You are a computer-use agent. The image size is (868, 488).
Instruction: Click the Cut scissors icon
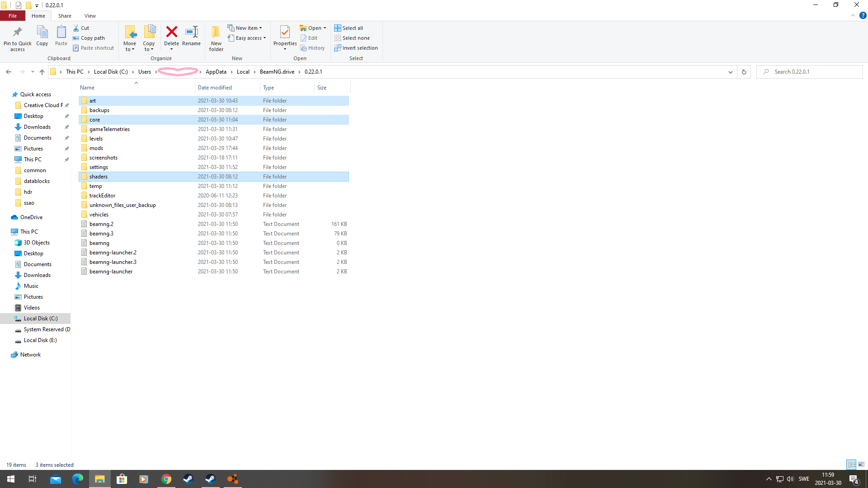[76, 28]
